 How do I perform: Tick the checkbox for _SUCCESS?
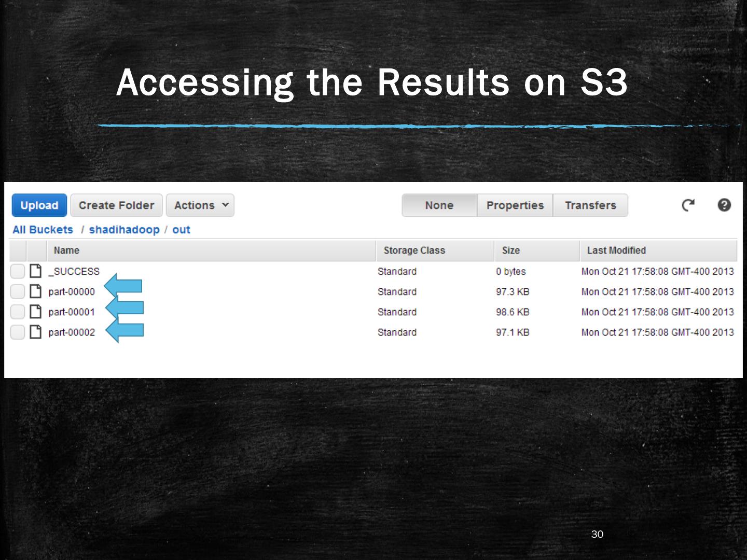18,271
